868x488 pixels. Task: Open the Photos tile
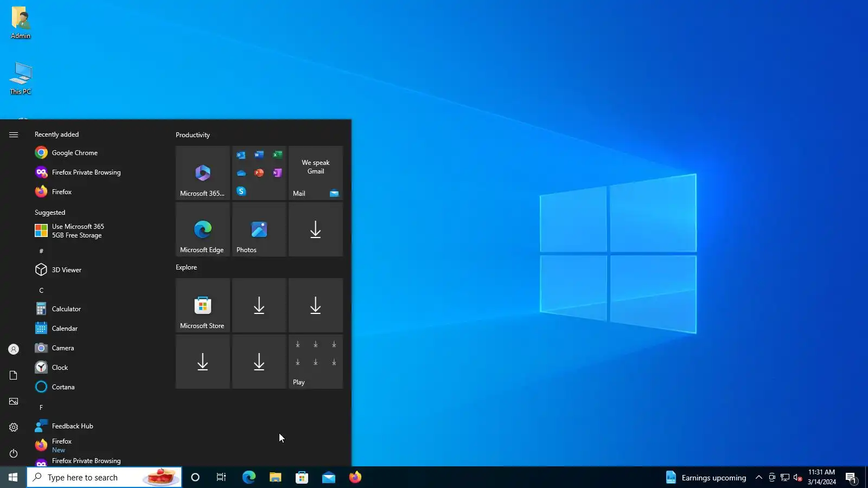tap(259, 229)
